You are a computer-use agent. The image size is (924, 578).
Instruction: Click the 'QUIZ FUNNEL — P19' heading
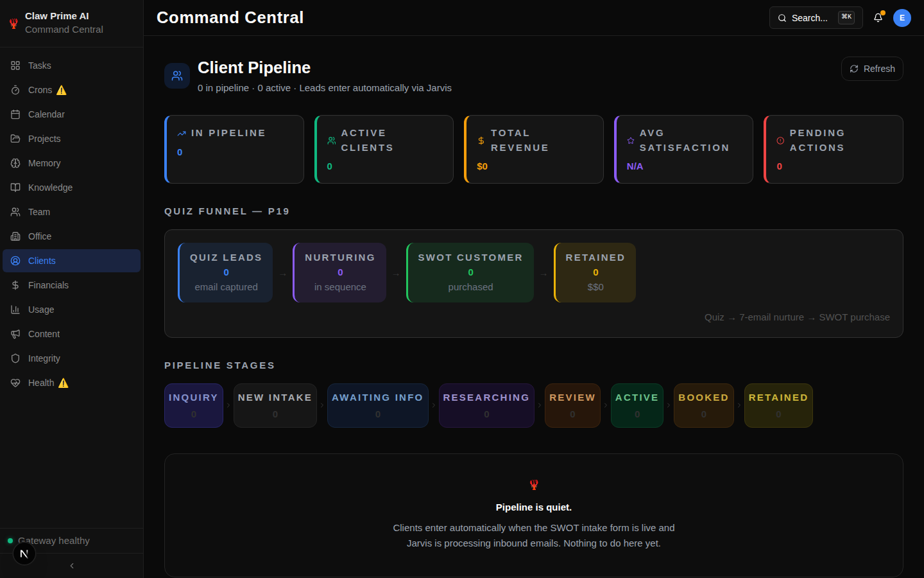pos(227,211)
